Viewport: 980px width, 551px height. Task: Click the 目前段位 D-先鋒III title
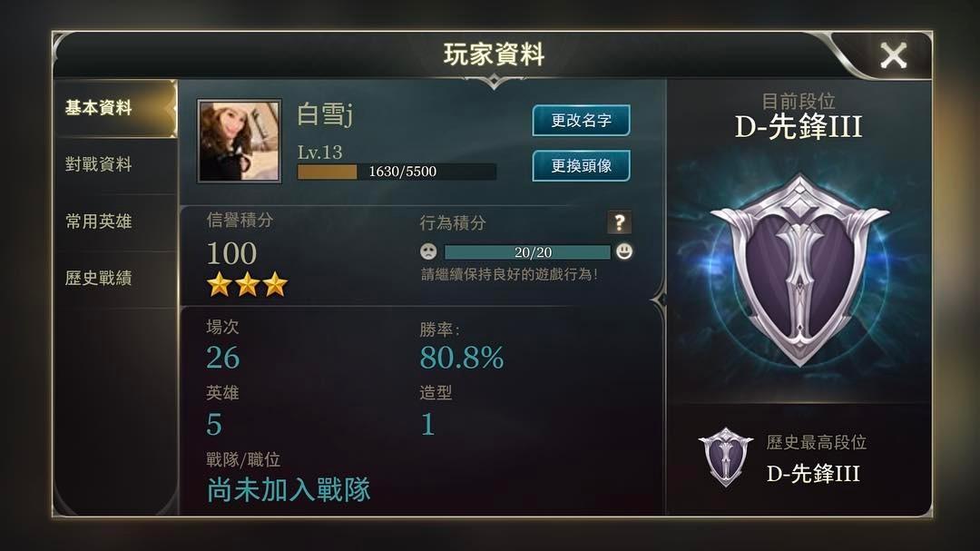click(x=799, y=126)
